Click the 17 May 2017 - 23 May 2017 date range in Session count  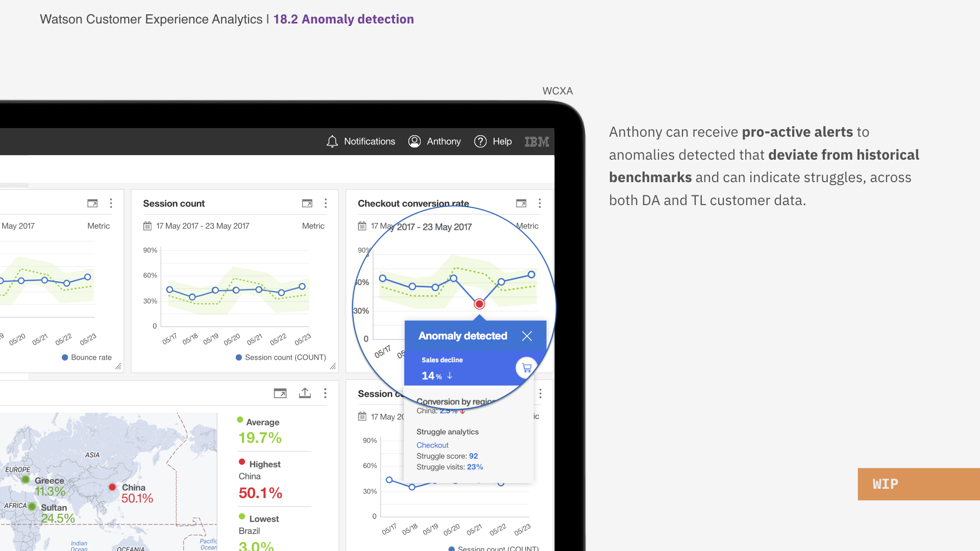point(203,226)
